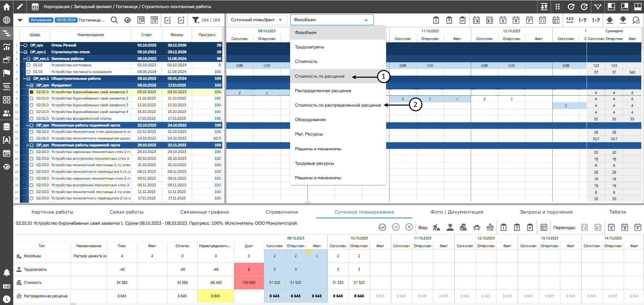Click the nine-dots grid icon in header
The width and height of the screenshot is (644, 305).
point(557,6)
